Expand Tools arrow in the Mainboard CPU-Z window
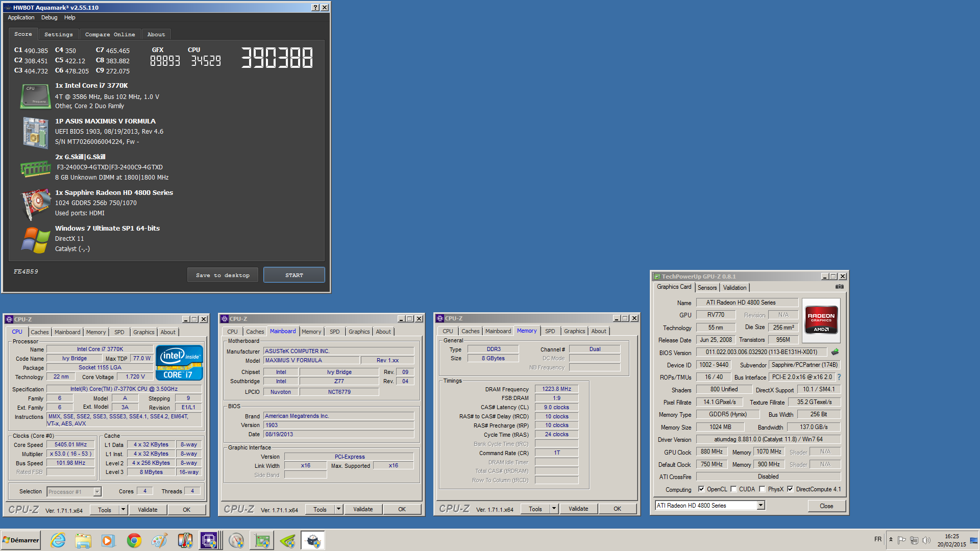 point(338,509)
